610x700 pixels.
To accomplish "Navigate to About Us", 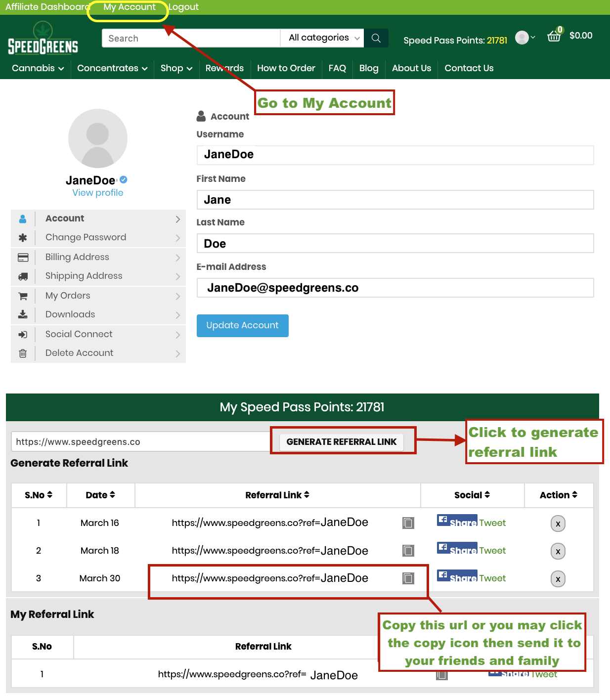I will pos(411,68).
